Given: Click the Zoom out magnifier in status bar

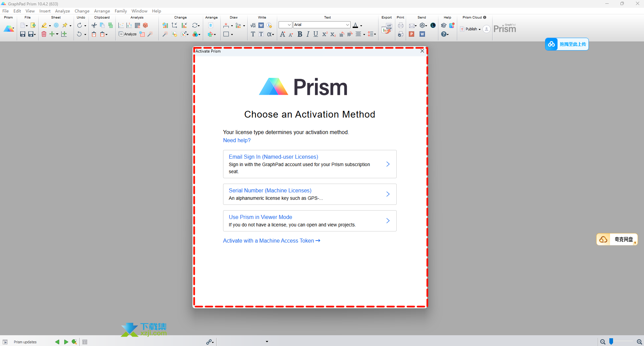Looking at the screenshot, I should click(x=603, y=342).
